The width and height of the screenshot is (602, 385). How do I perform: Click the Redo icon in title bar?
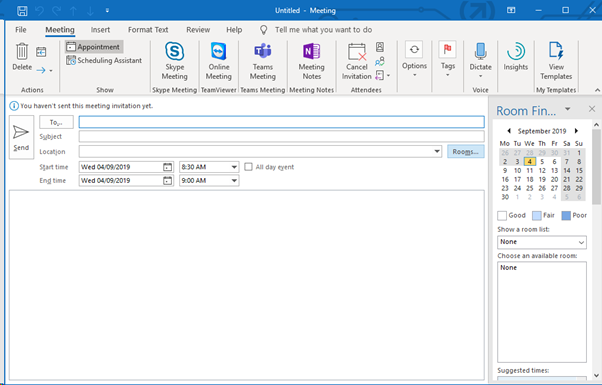click(57, 11)
